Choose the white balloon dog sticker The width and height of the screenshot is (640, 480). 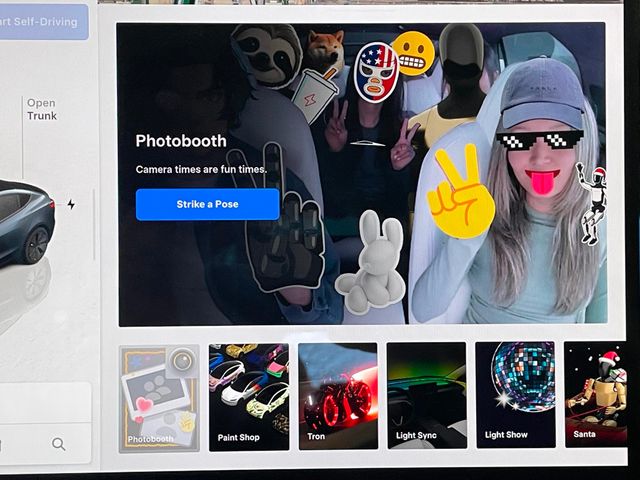point(370,265)
